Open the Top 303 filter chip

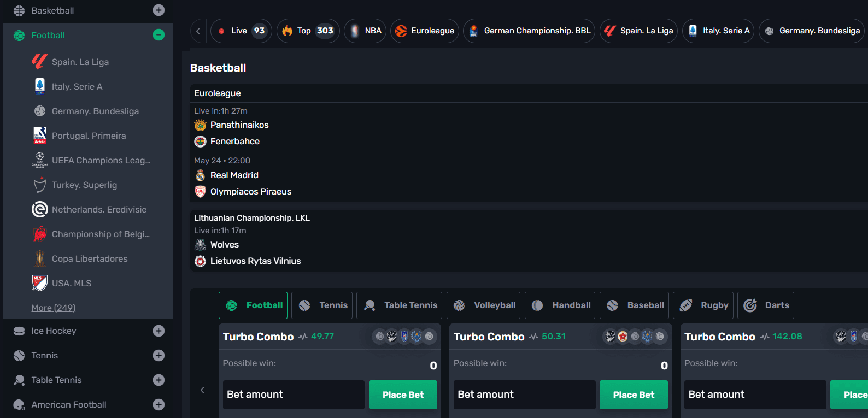[x=308, y=31]
